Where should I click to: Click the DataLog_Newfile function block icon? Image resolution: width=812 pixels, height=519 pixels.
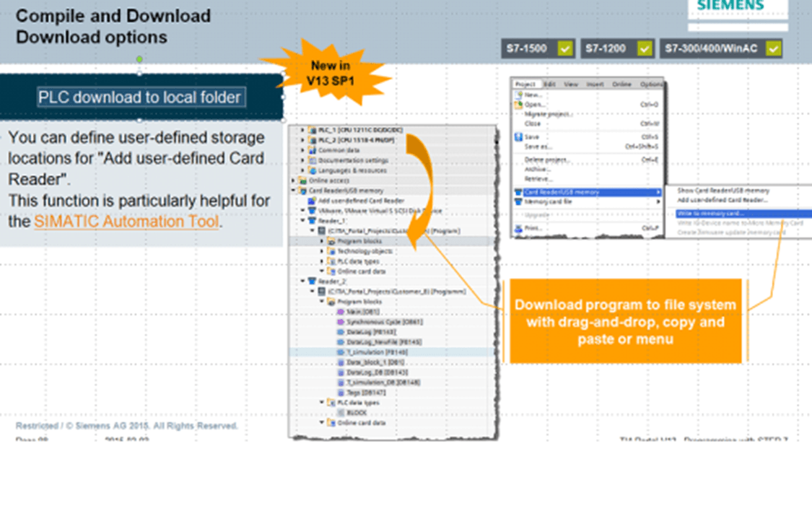(x=341, y=342)
